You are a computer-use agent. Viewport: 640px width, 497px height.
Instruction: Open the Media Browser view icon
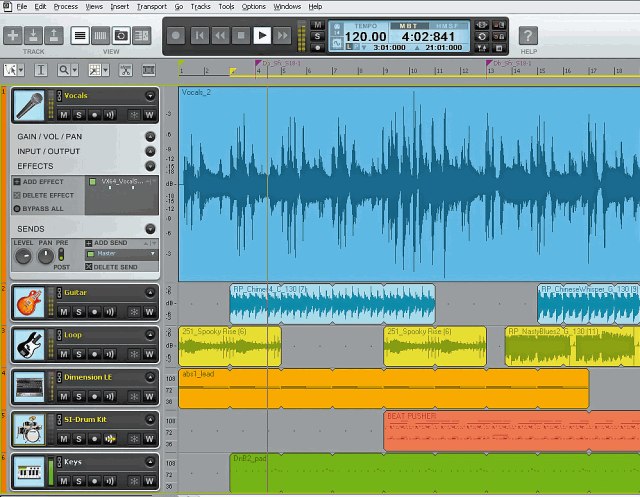tap(121, 36)
